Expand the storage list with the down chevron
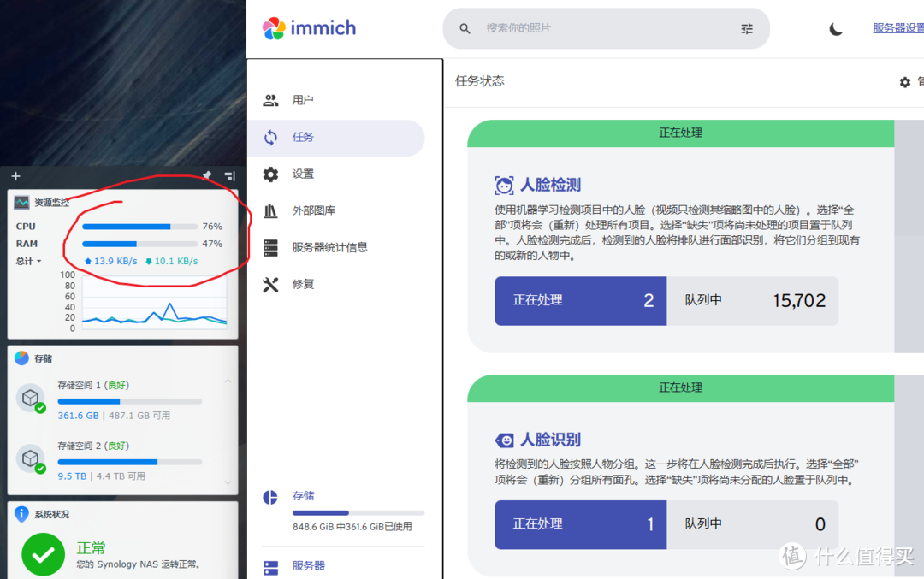 point(228,482)
